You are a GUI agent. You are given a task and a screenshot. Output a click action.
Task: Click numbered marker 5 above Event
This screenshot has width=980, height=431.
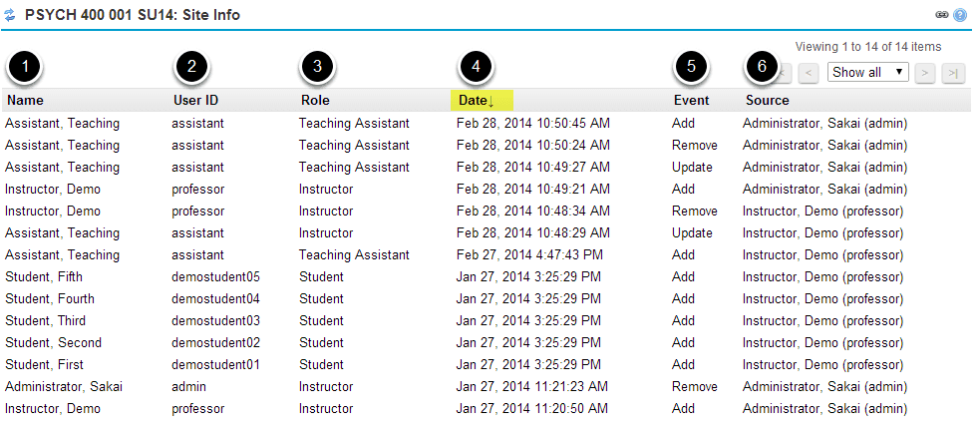point(691,67)
